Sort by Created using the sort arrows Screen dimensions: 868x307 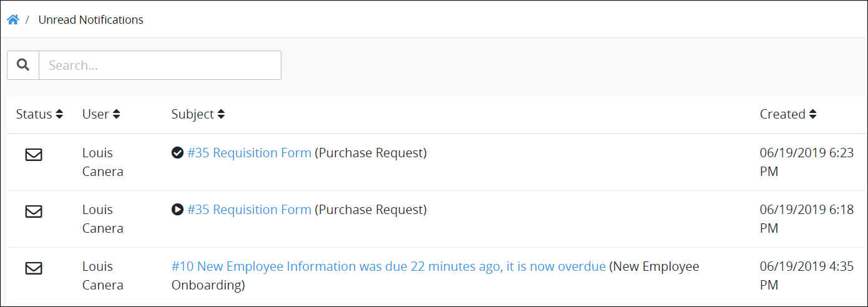point(812,114)
